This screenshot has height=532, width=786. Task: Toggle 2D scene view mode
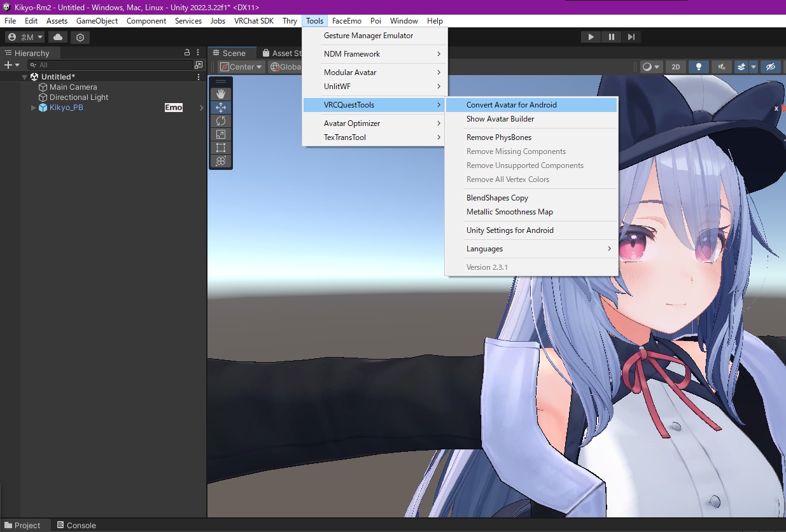coord(676,67)
